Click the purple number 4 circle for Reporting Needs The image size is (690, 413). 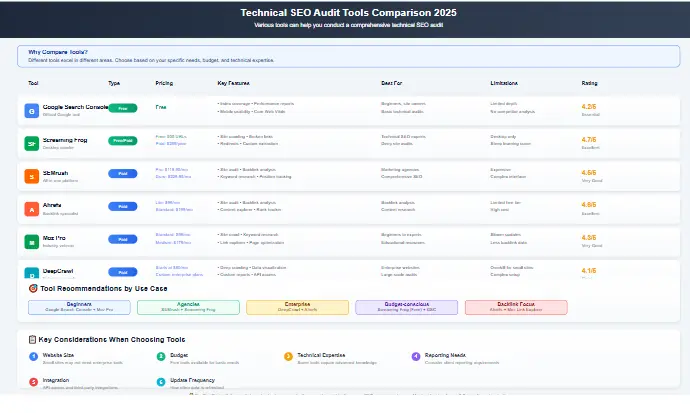coord(416,356)
